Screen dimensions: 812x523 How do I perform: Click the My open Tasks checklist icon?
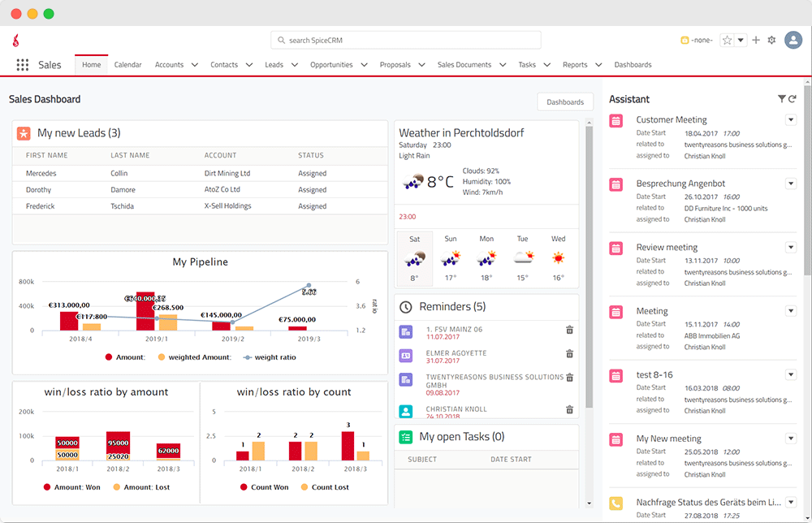[x=406, y=437]
